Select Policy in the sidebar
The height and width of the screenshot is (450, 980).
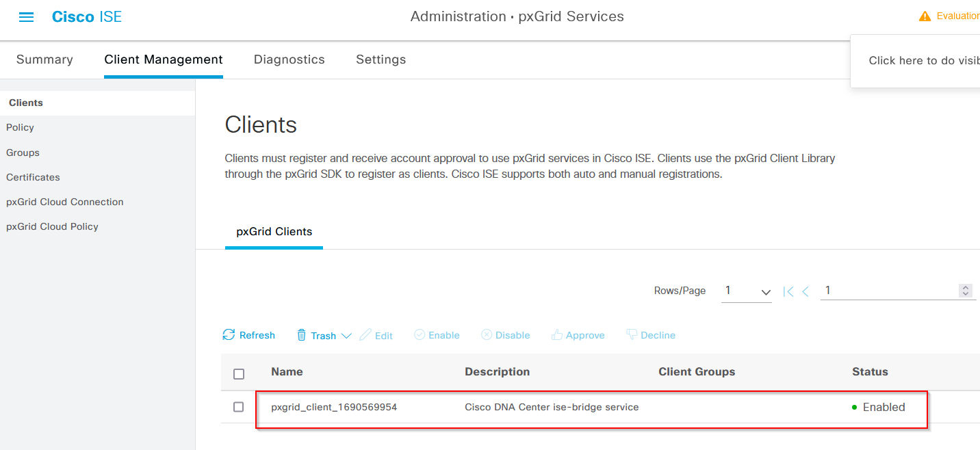click(x=20, y=127)
